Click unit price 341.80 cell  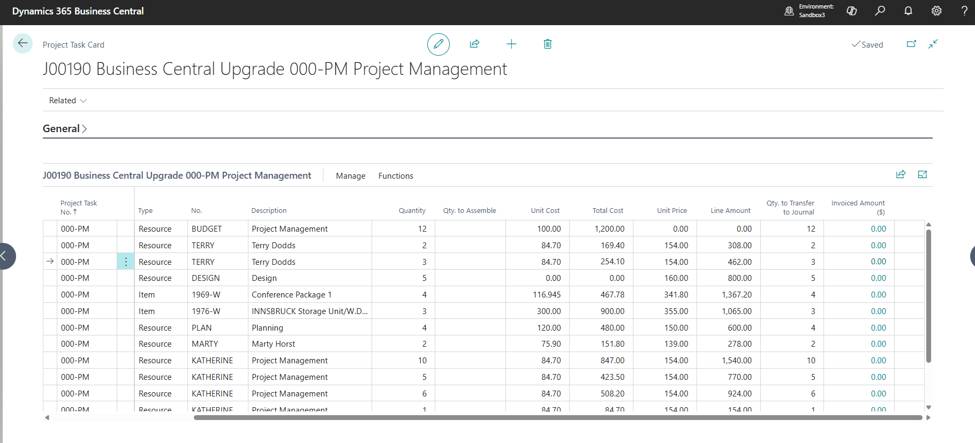click(x=664, y=295)
